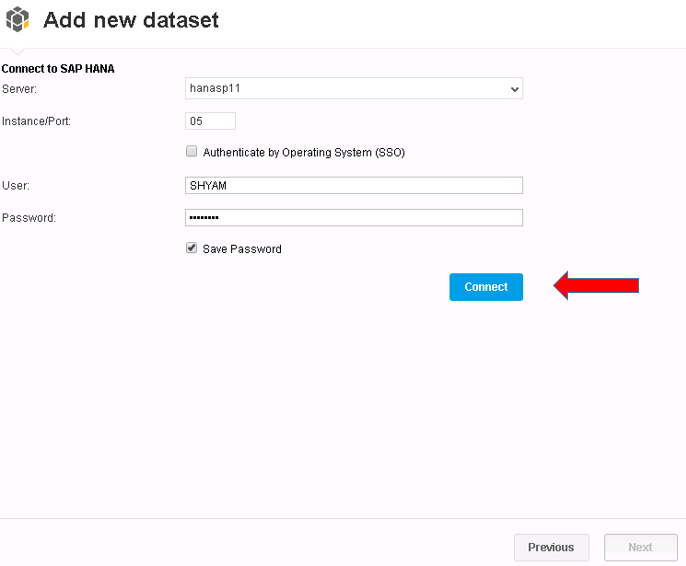Click the Instance/Port label
686x566 pixels.
pos(36,121)
